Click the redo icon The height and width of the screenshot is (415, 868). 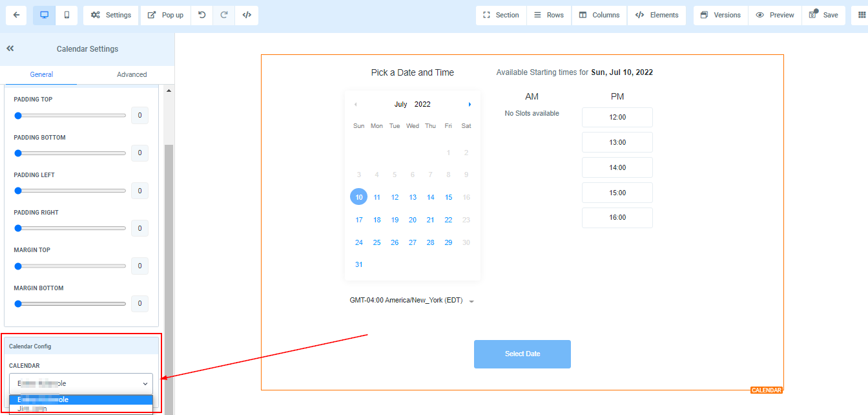(x=224, y=15)
